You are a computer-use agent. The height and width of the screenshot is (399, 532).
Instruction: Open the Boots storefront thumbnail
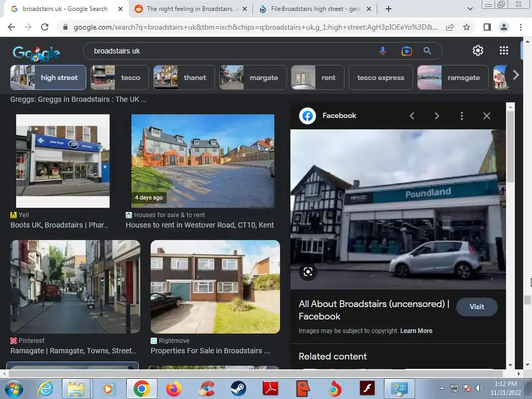tap(63, 161)
